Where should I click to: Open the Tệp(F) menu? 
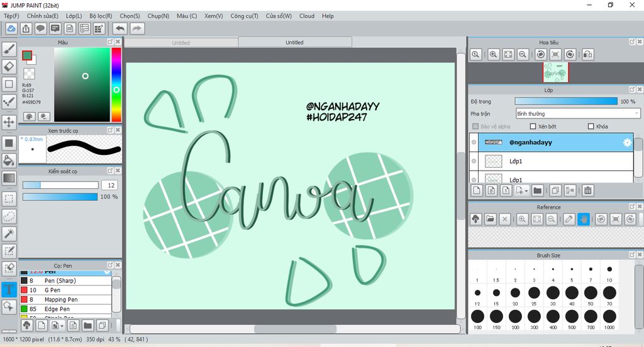(11, 16)
